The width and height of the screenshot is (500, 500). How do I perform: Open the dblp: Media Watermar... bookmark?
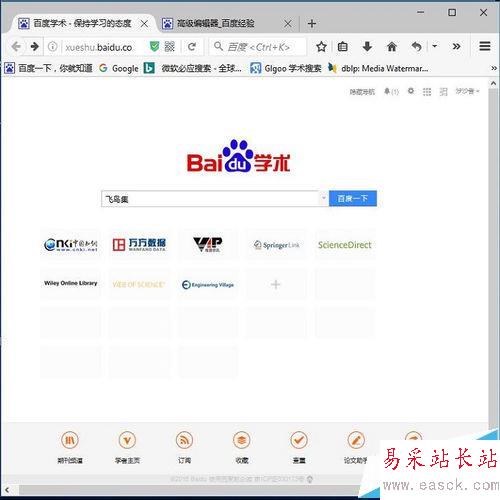378,68
